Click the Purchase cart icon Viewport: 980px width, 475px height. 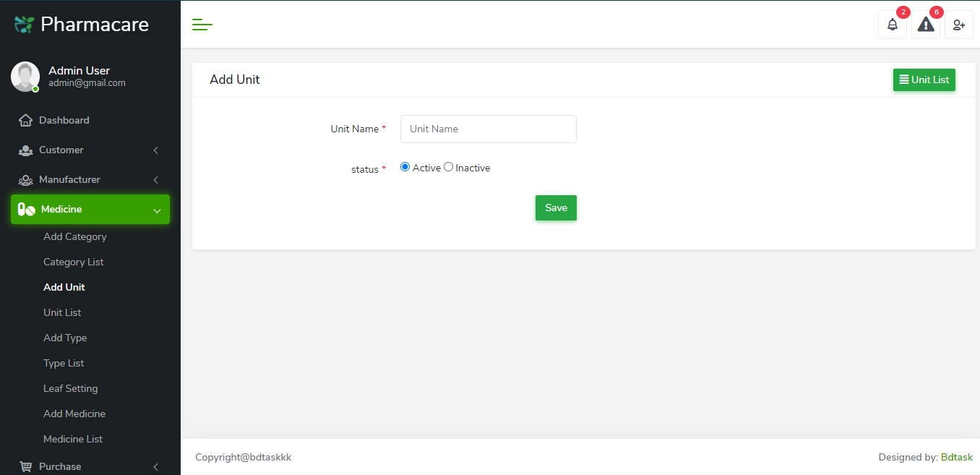click(x=25, y=466)
